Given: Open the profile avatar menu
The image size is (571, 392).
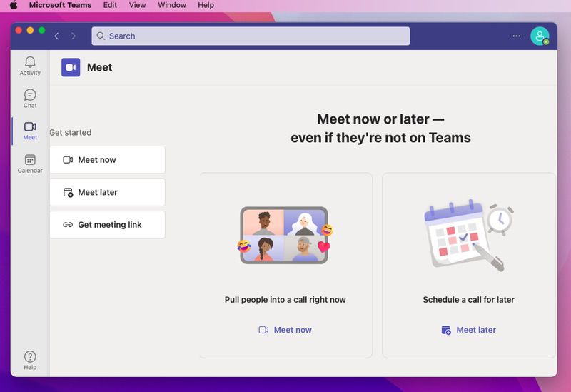Looking at the screenshot, I should pos(540,36).
